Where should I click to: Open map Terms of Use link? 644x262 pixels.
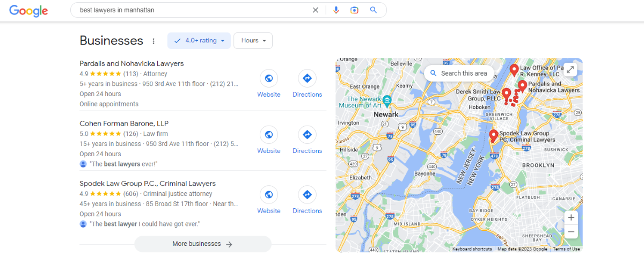click(x=566, y=249)
